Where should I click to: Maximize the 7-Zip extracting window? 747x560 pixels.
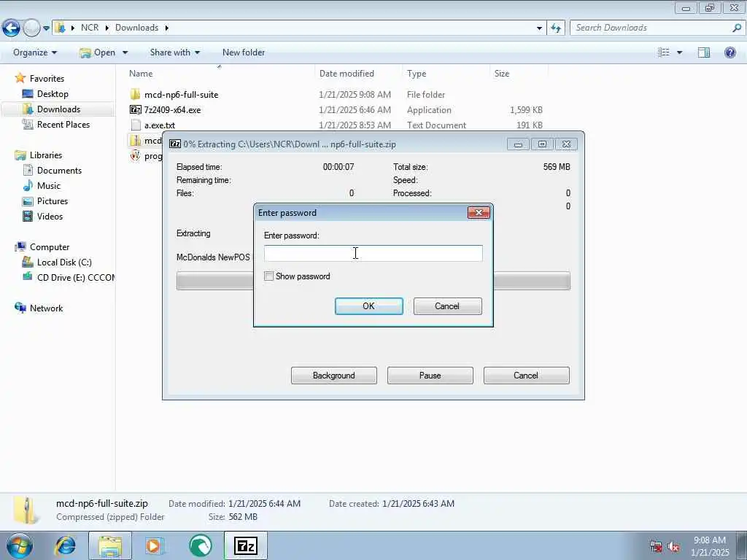tap(542, 144)
